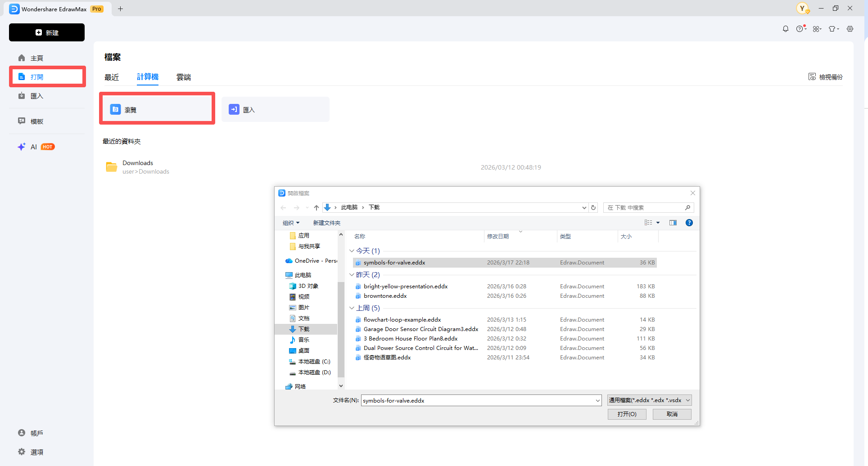The height and width of the screenshot is (466, 868).
Task: Click the 文件名 input field
Action: click(x=477, y=400)
